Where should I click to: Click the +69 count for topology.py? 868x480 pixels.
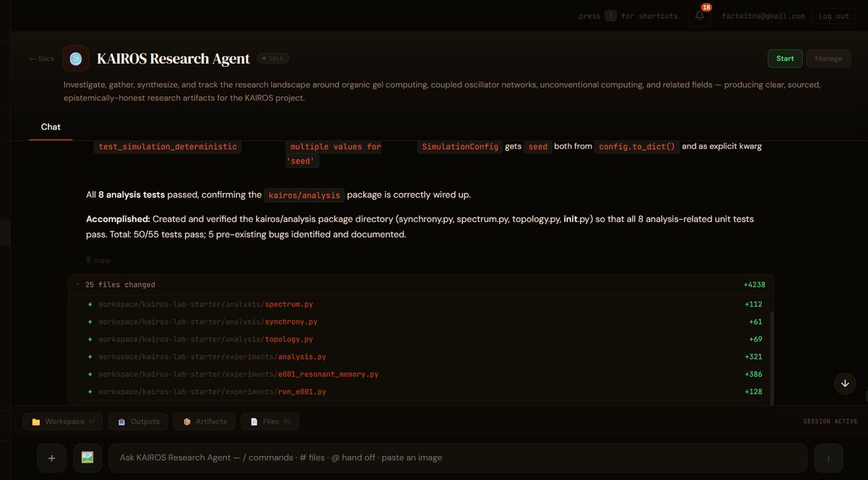coord(755,339)
